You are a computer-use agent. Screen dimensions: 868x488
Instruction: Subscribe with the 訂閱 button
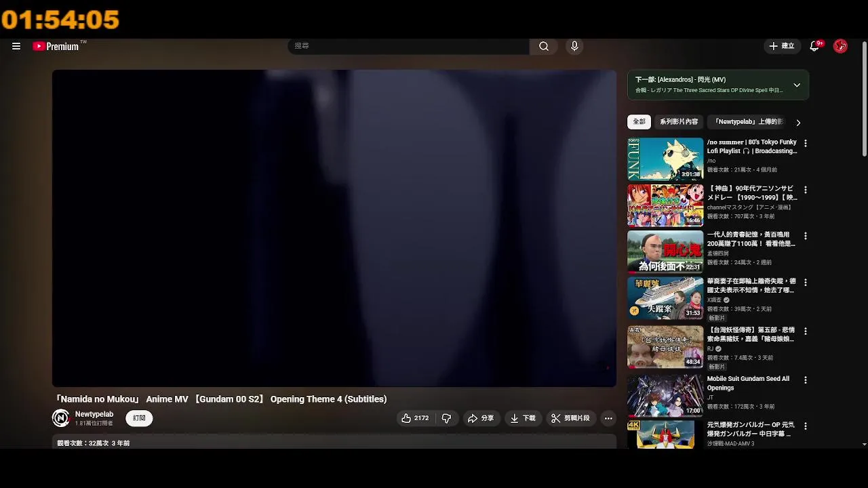(x=140, y=418)
